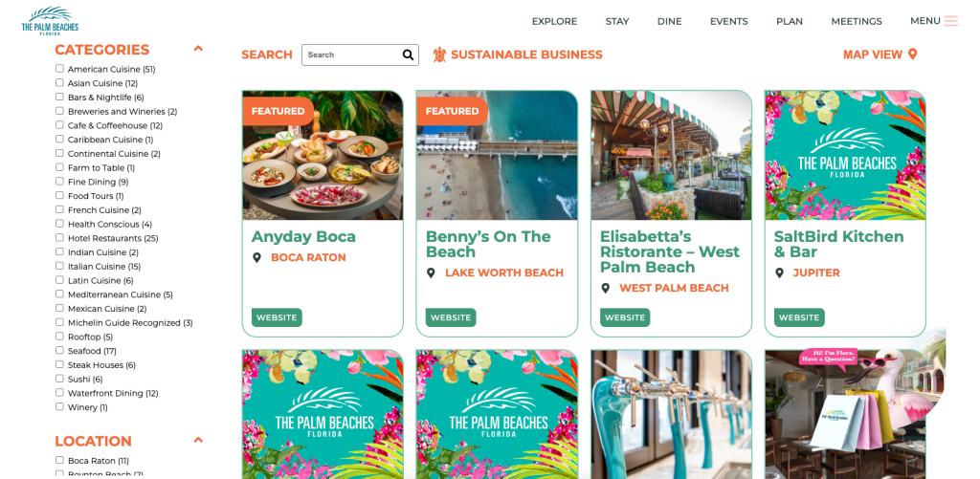Check the American Cuisine category box

tap(59, 69)
